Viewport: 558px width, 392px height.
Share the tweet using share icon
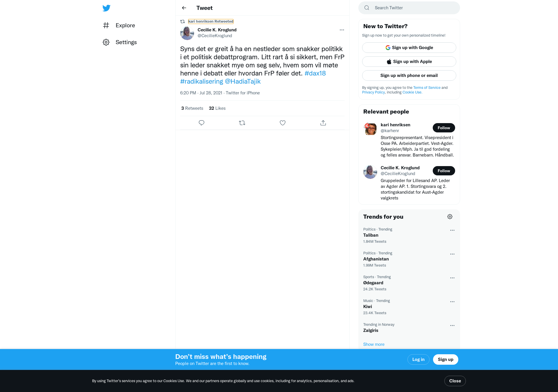323,123
